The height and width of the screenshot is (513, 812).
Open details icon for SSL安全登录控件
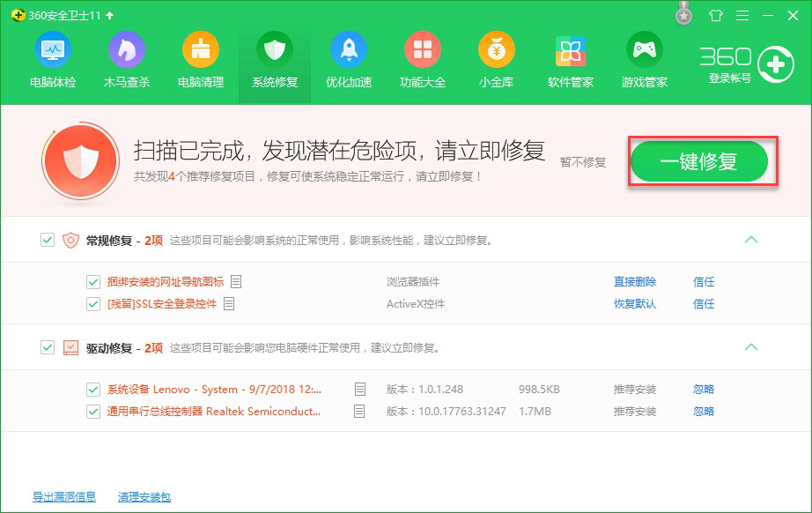click(x=229, y=303)
